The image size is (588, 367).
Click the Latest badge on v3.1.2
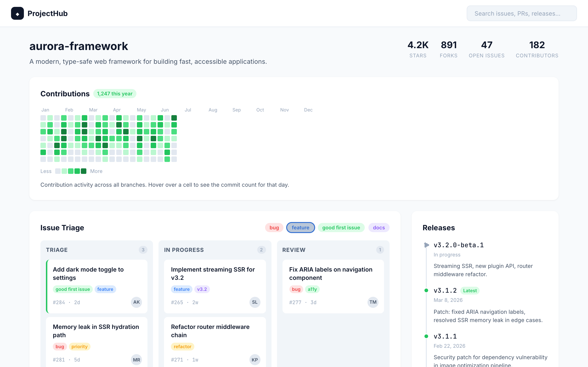tap(469, 290)
